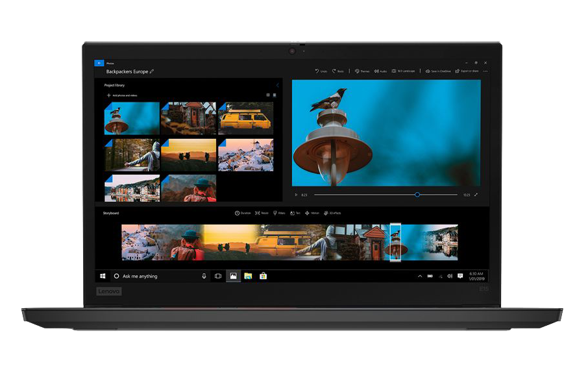
Task: Select the yellow van thumbnail in library
Action: pos(245,118)
